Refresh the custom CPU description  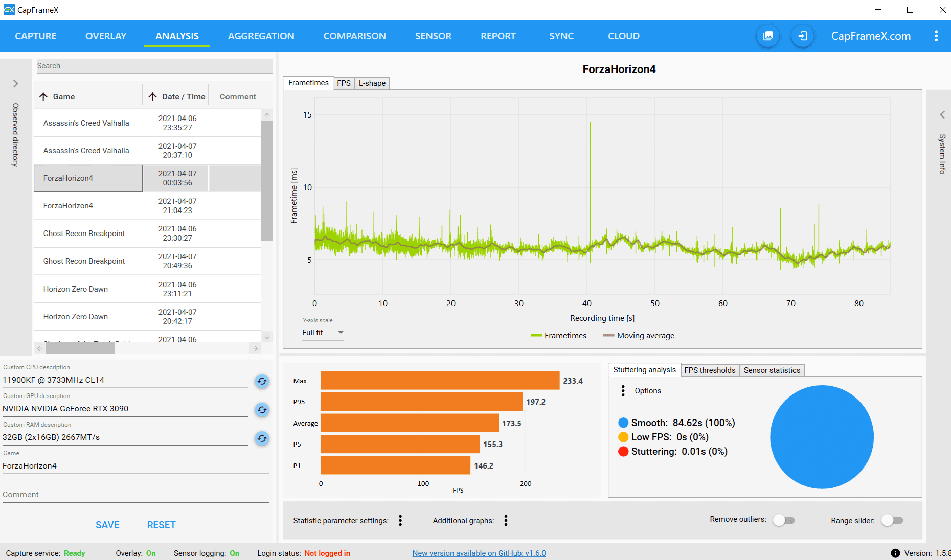[262, 381]
